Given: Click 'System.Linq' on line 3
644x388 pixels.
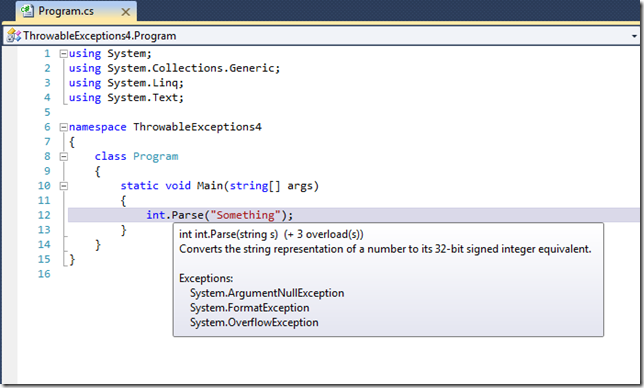Looking at the screenshot, I should [x=142, y=83].
